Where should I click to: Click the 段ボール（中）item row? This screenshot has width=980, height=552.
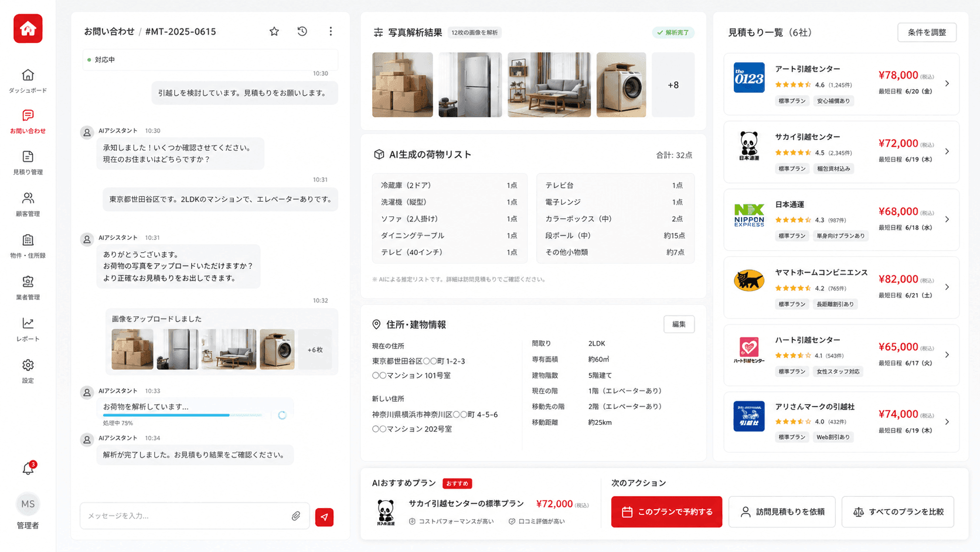[615, 236]
